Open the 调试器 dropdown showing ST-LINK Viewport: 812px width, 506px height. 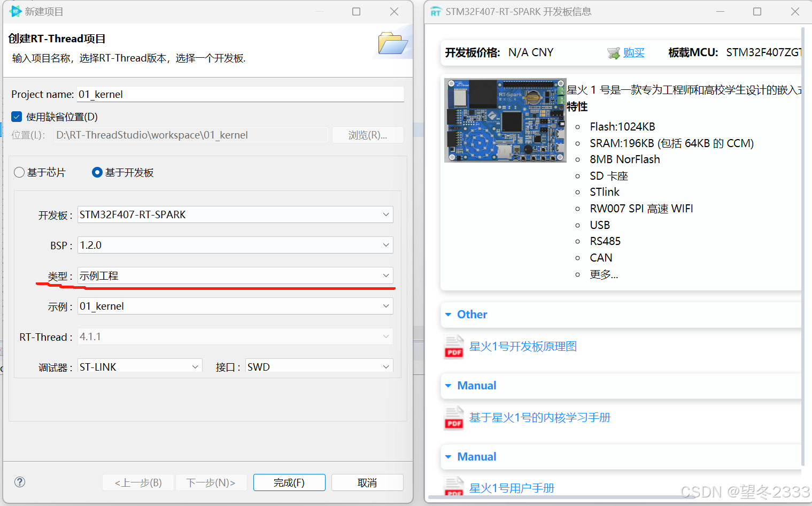tap(140, 366)
